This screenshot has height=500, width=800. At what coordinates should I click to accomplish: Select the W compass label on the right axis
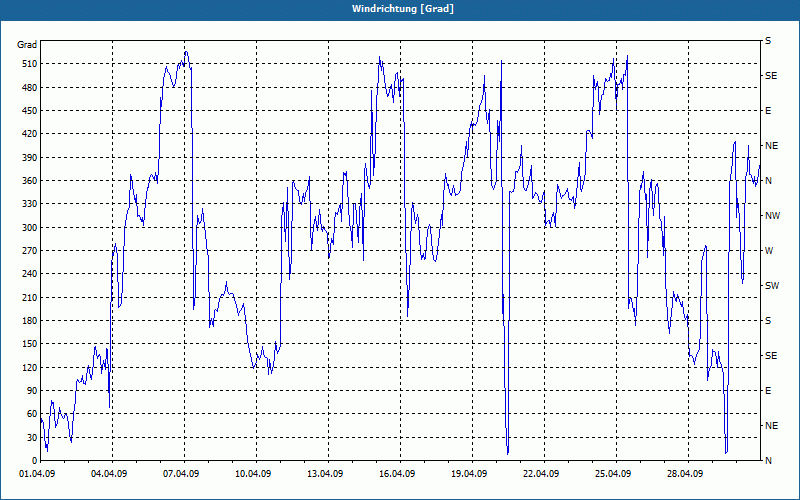[x=769, y=251]
